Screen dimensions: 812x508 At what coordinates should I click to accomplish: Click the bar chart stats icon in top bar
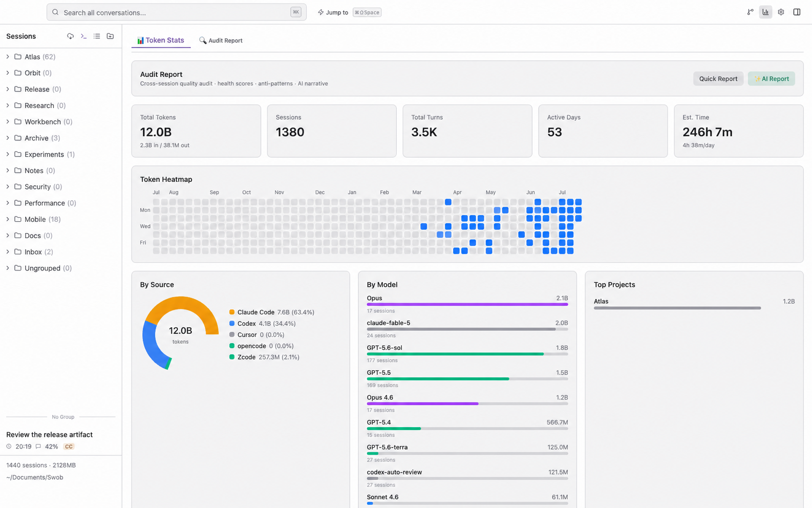pos(765,12)
